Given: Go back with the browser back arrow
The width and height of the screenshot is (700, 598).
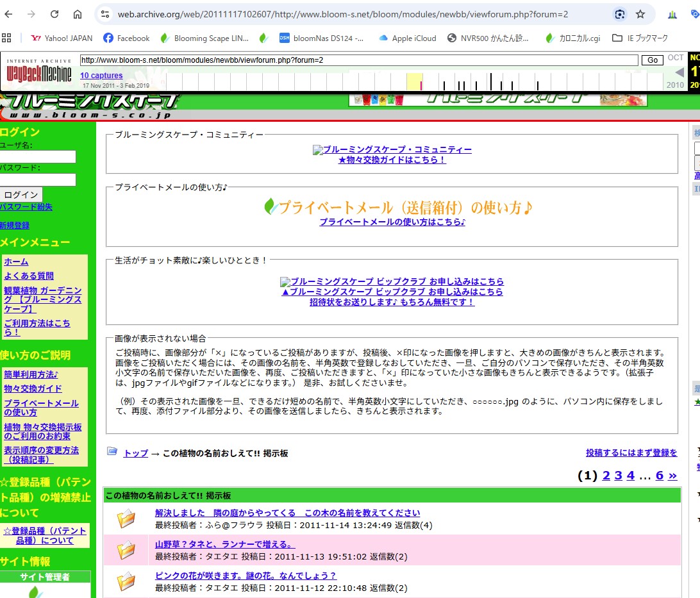Looking at the screenshot, I should coord(8,14).
